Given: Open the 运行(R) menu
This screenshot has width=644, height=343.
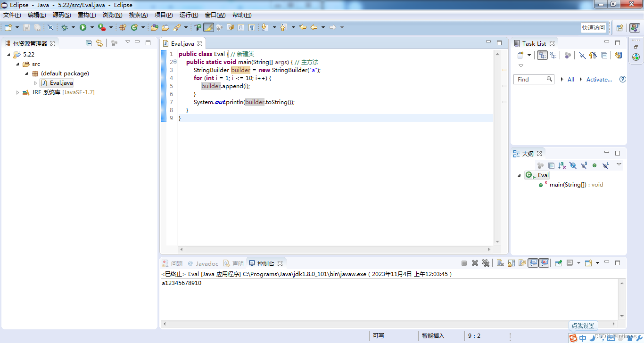Looking at the screenshot, I should pyautogui.click(x=189, y=15).
